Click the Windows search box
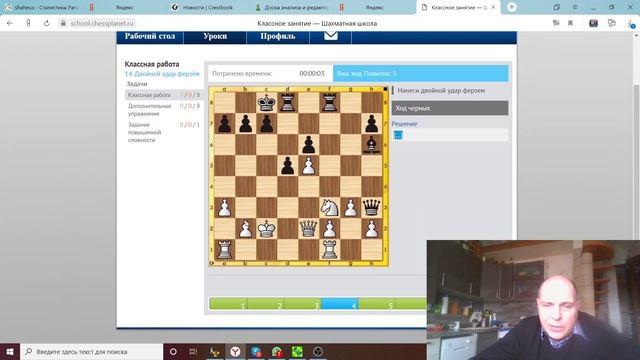 click(x=91, y=351)
